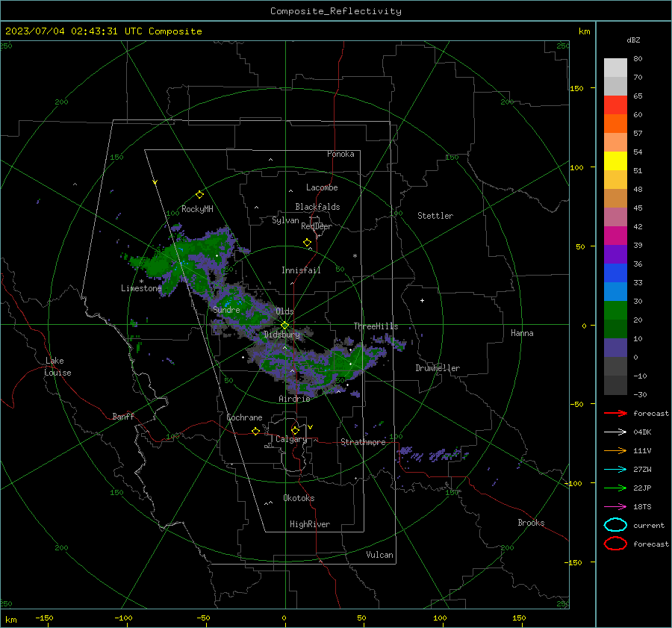
Task: Click the yellow diamond marker above Calgary
Action: [295, 430]
